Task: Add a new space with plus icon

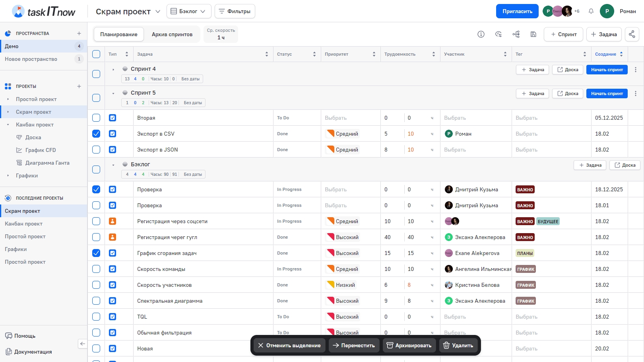Action: 79,33
